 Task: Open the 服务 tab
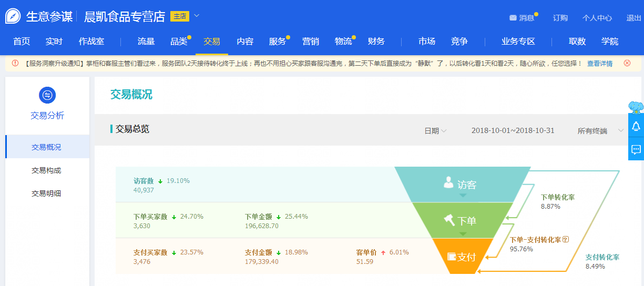278,41
